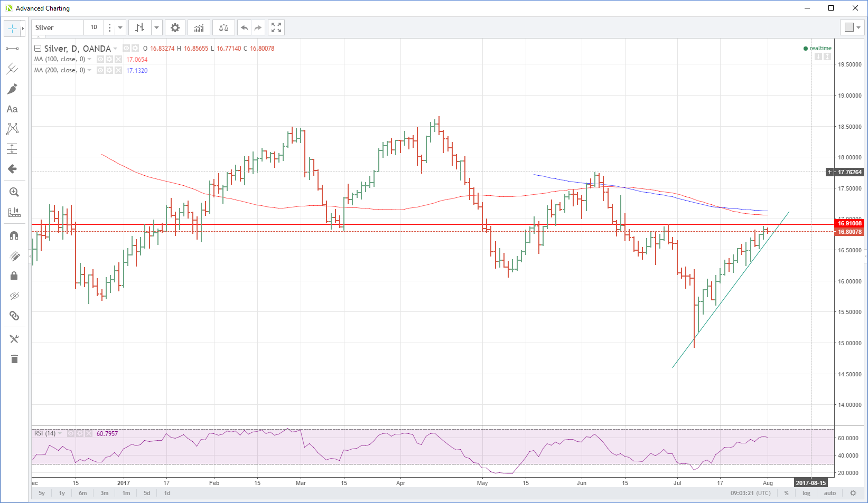Select the 1D interval button
Image resolution: width=868 pixels, height=503 pixels.
pos(94,27)
